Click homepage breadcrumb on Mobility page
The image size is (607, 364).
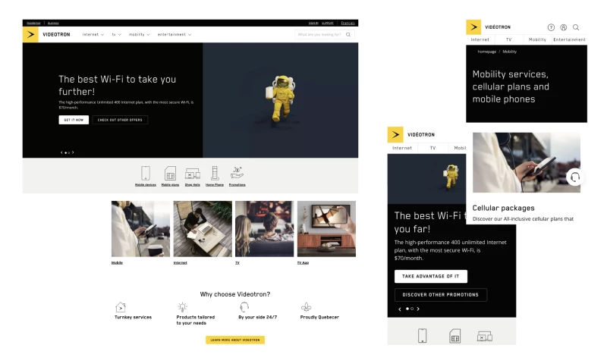click(x=486, y=52)
